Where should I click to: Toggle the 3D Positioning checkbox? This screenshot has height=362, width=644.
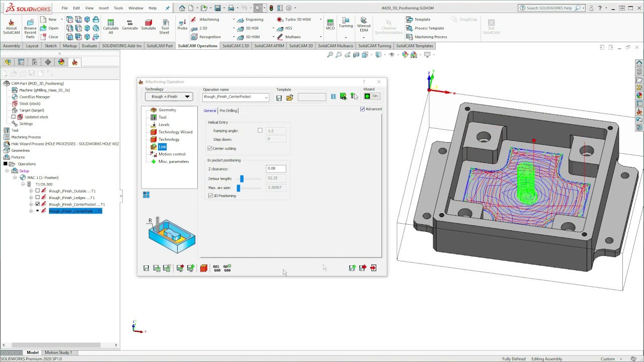tap(210, 196)
